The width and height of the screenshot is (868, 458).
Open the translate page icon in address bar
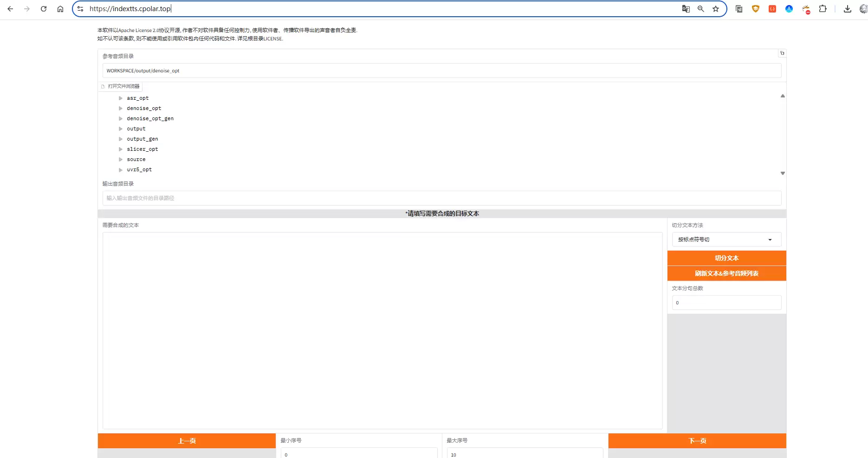(686, 9)
